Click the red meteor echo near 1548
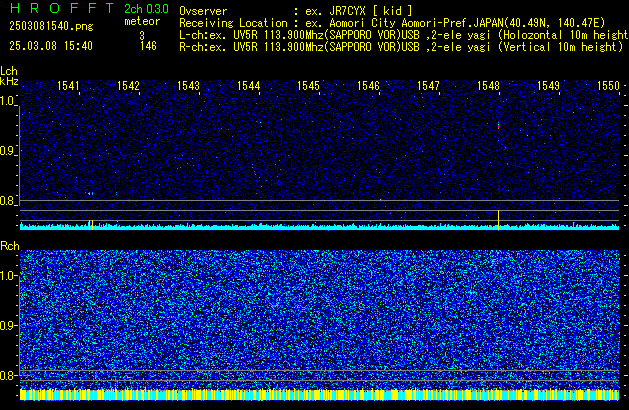The image size is (629, 410). pyautogui.click(x=498, y=126)
